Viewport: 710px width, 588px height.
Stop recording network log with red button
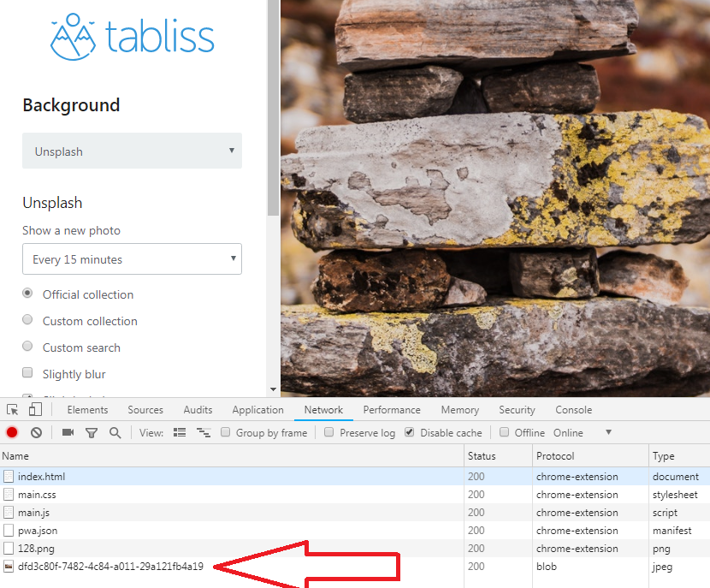(12, 432)
